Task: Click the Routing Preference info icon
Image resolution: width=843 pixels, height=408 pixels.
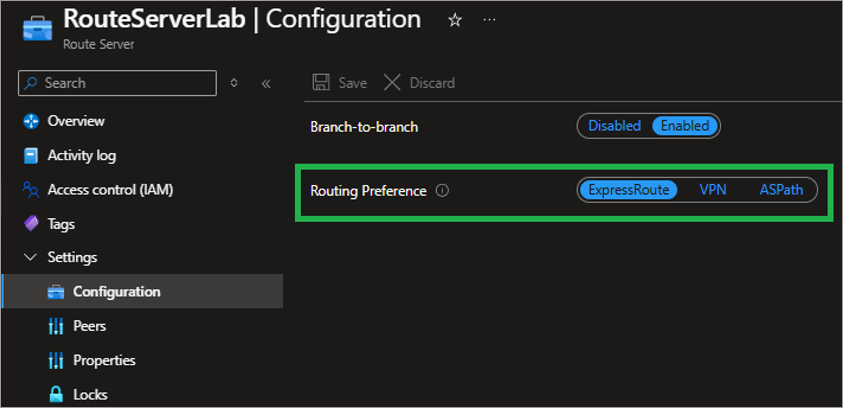Action: [x=442, y=190]
